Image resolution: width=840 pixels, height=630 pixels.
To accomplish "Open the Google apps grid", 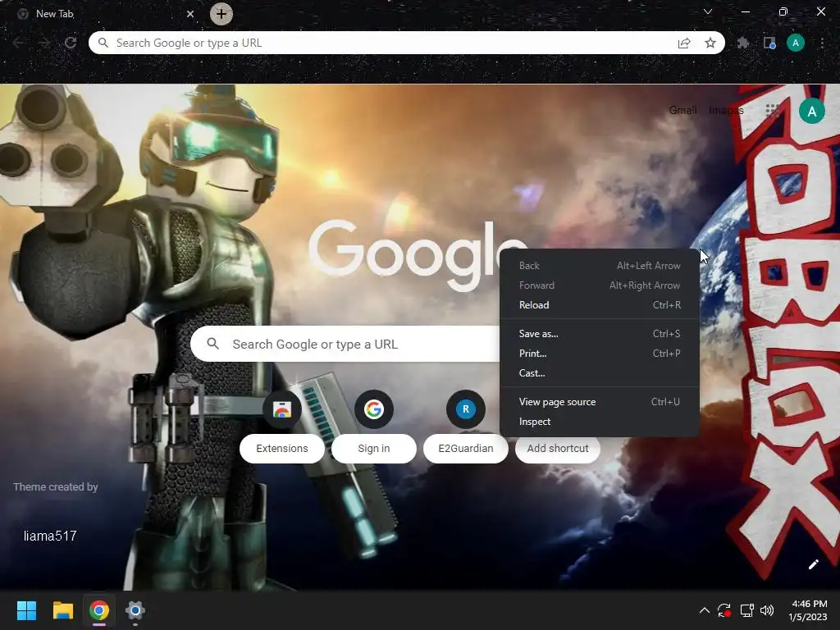I will click(772, 111).
